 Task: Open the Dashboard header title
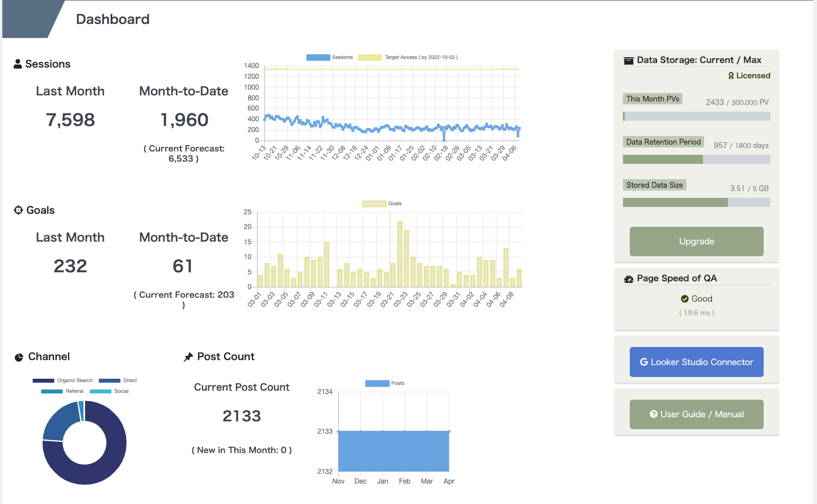(113, 19)
